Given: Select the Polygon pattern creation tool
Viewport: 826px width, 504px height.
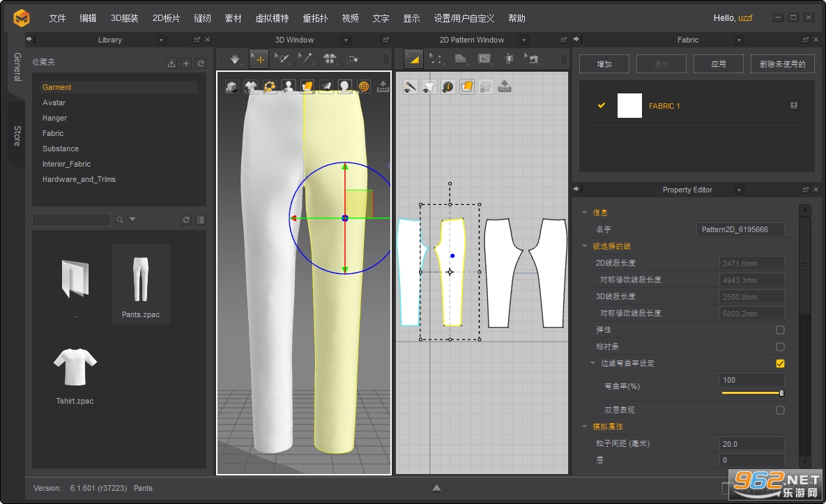Looking at the screenshot, I should point(461,59).
